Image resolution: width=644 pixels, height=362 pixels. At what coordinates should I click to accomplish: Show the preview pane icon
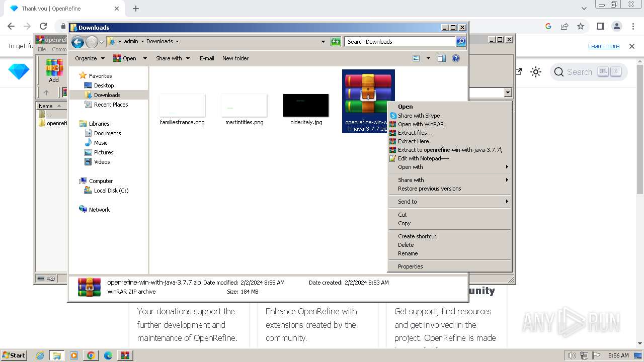click(442, 58)
